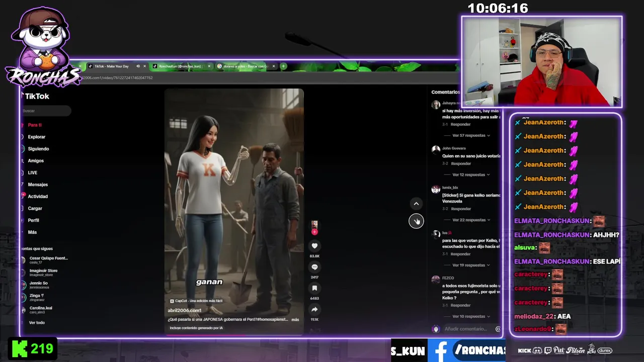Expand caption with 'más' link
Screen dimensions: 644x362
point(295,319)
